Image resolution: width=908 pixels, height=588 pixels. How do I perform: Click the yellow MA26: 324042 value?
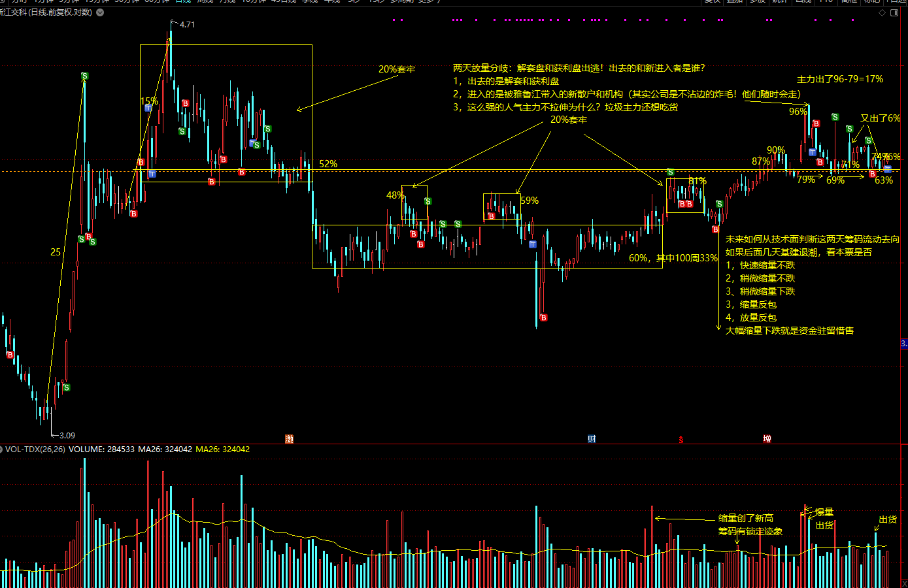223,449
